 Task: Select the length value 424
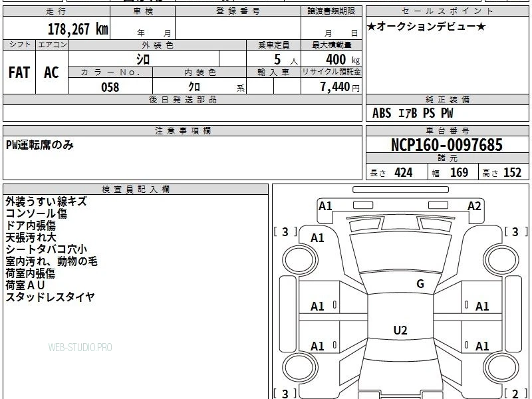point(404,172)
